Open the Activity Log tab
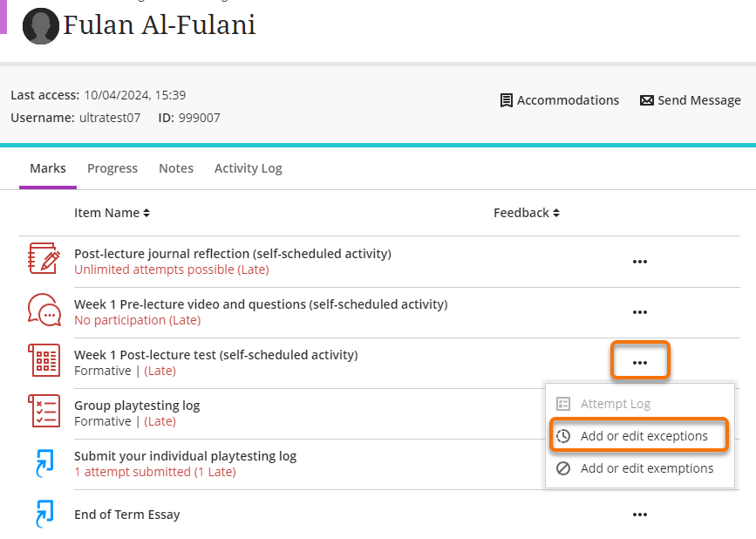756x539 pixels. [248, 167]
